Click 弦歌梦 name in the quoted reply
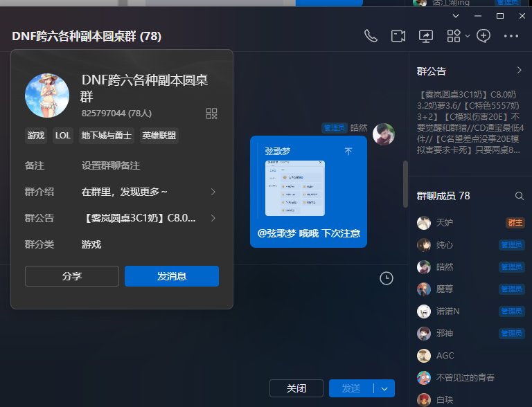Viewport: 532px width, 407px height. (x=278, y=152)
